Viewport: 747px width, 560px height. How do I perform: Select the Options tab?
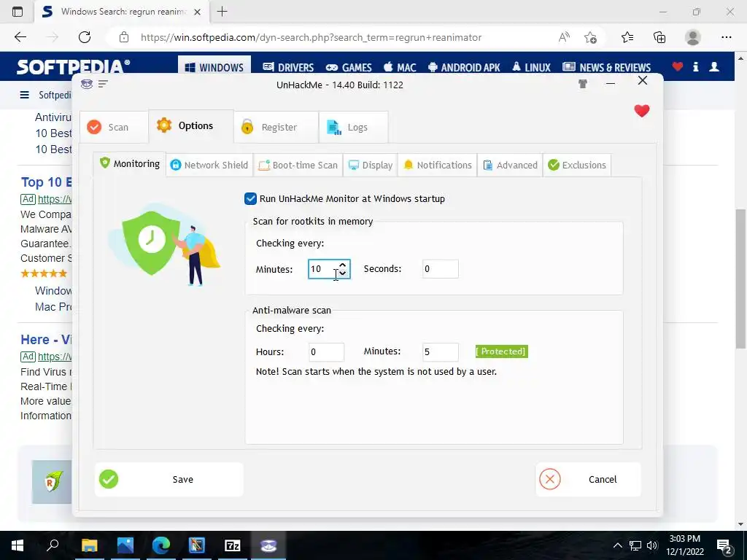tap(191, 125)
